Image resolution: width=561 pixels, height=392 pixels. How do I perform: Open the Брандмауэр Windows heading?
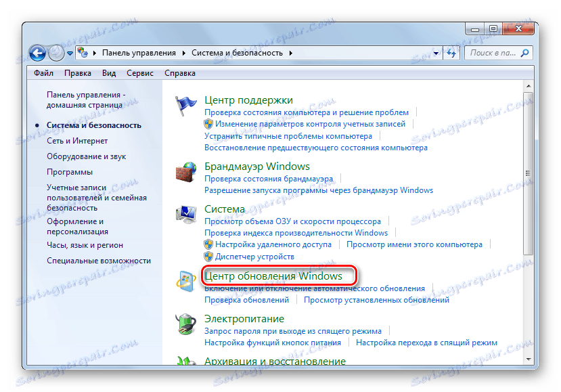click(x=257, y=167)
